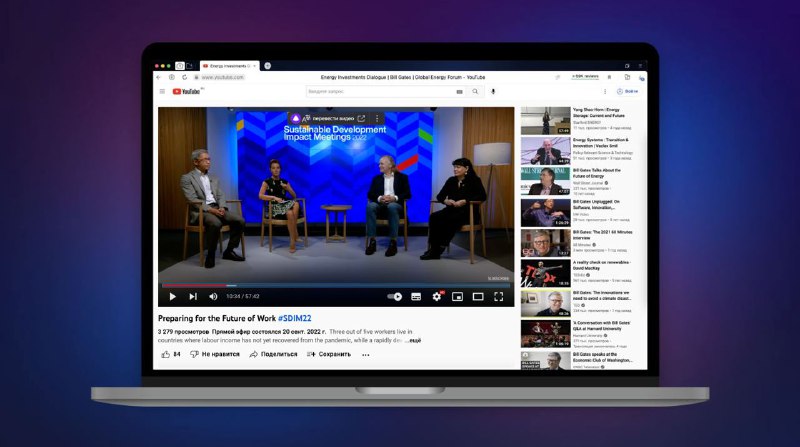Toggle subtitles on the player
Screen dimensions: 800x447
pos(416,296)
